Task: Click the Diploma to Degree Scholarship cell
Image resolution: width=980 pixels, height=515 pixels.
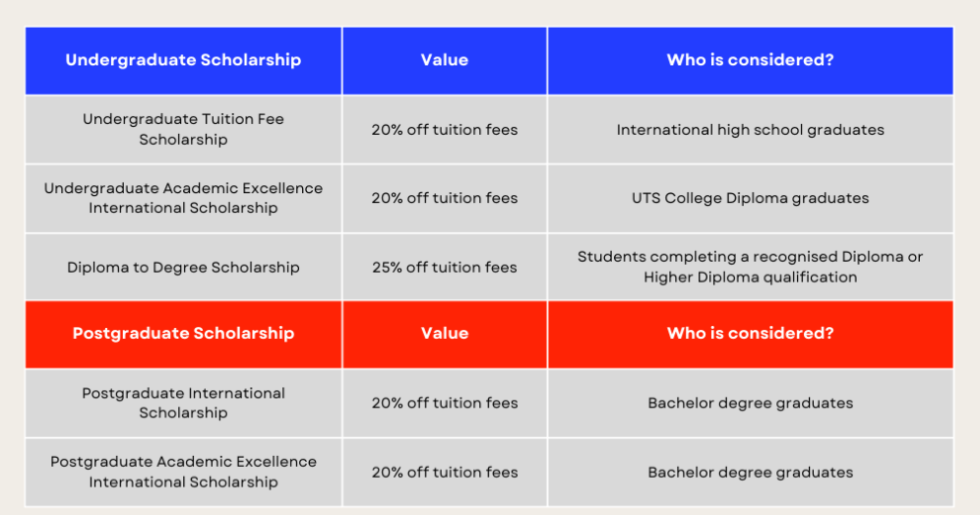Action: pyautogui.click(x=183, y=267)
